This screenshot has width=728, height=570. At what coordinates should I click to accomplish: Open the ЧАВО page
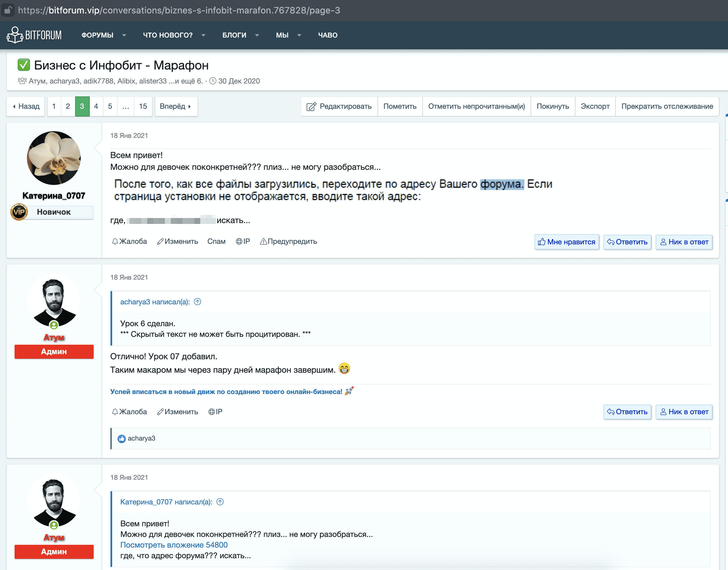point(328,35)
